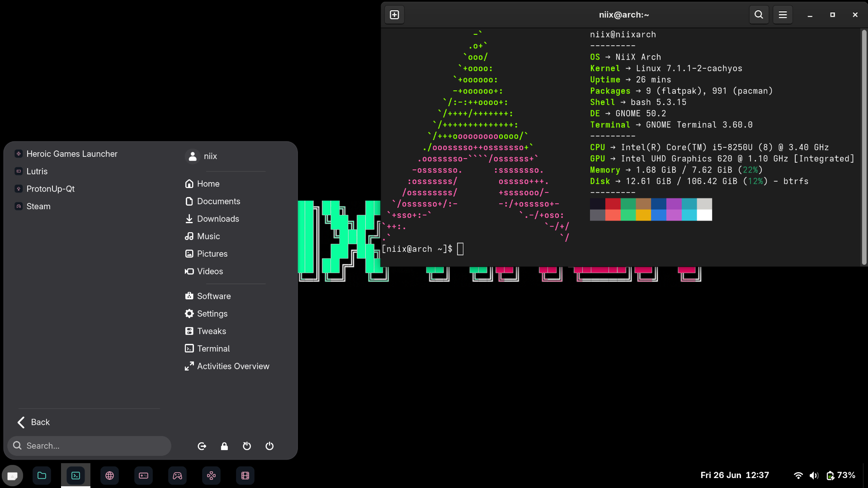Go Back in the app menu

(33, 422)
